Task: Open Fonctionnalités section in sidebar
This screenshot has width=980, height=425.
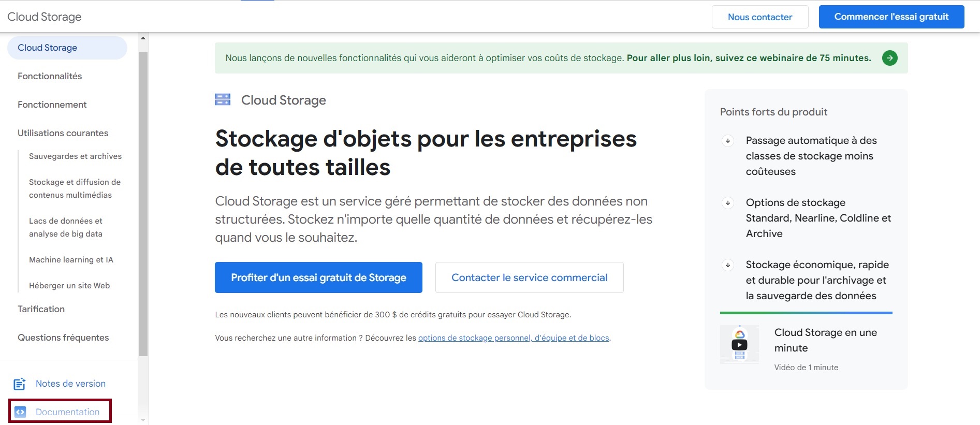Action: click(50, 76)
